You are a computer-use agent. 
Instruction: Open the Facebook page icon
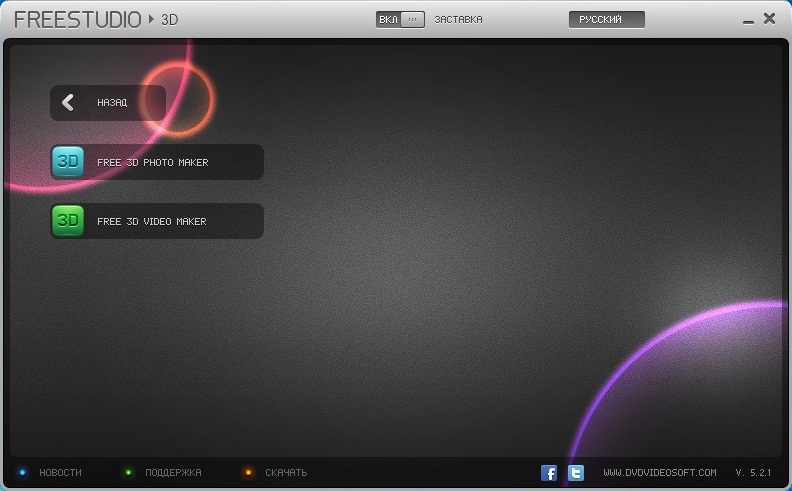(x=549, y=473)
